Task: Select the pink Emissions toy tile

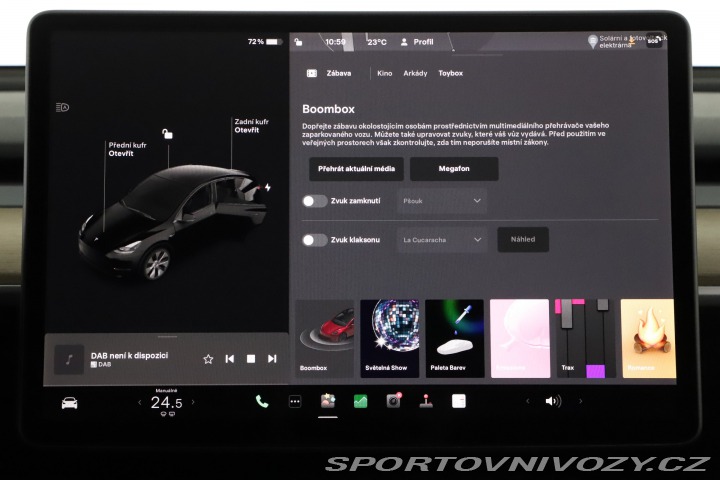Action: tap(520, 338)
